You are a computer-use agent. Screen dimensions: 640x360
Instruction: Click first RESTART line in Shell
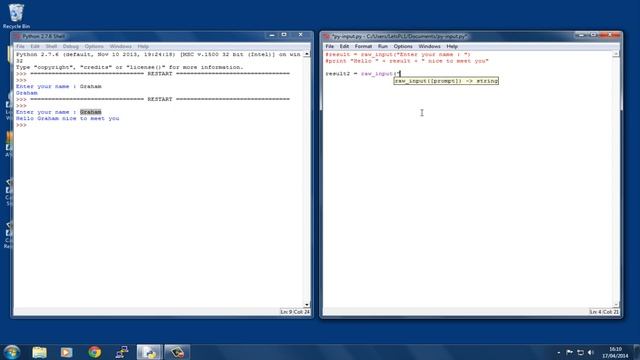tap(160, 73)
